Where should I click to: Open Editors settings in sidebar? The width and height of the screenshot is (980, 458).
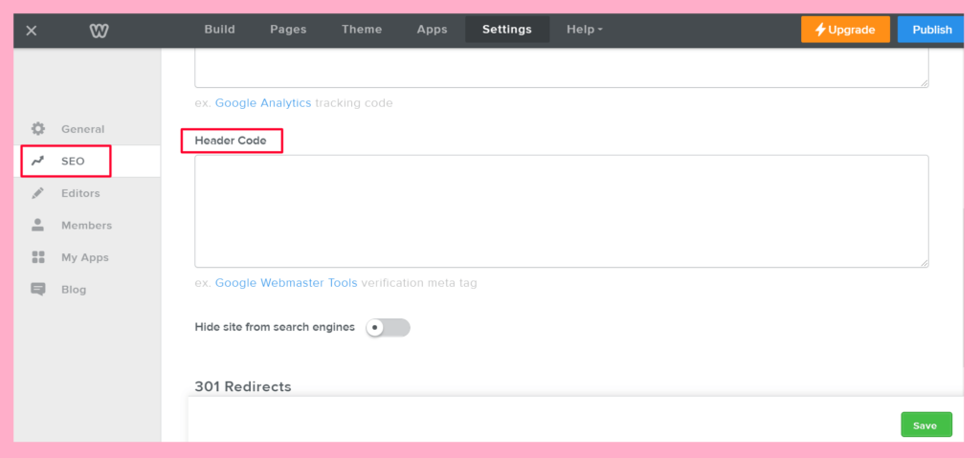coord(87,193)
